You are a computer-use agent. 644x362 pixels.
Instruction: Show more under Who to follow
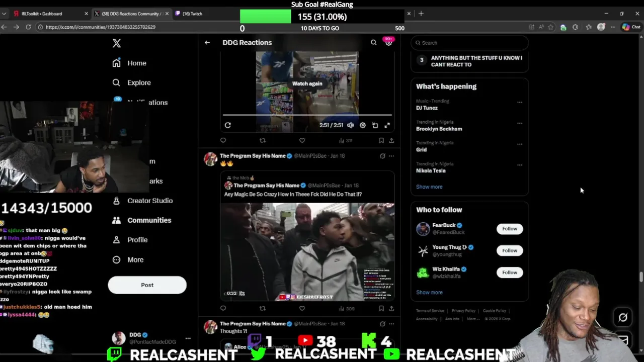[429, 293]
